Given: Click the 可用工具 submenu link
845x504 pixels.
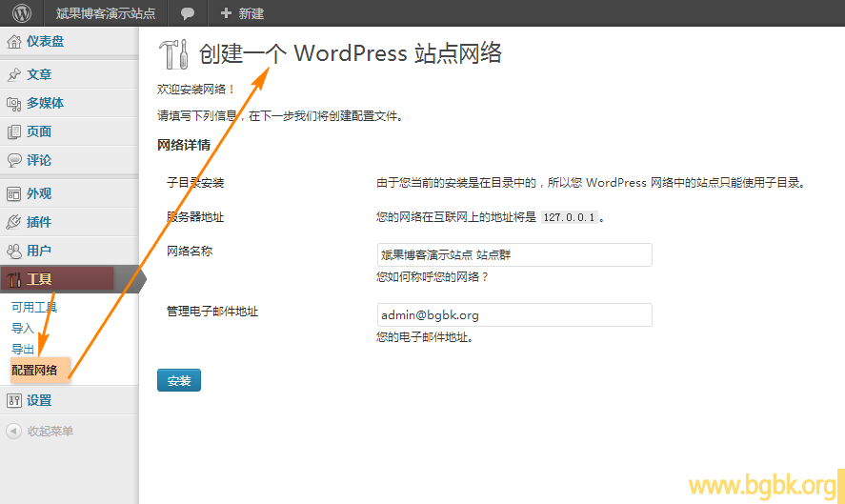Looking at the screenshot, I should [34, 307].
